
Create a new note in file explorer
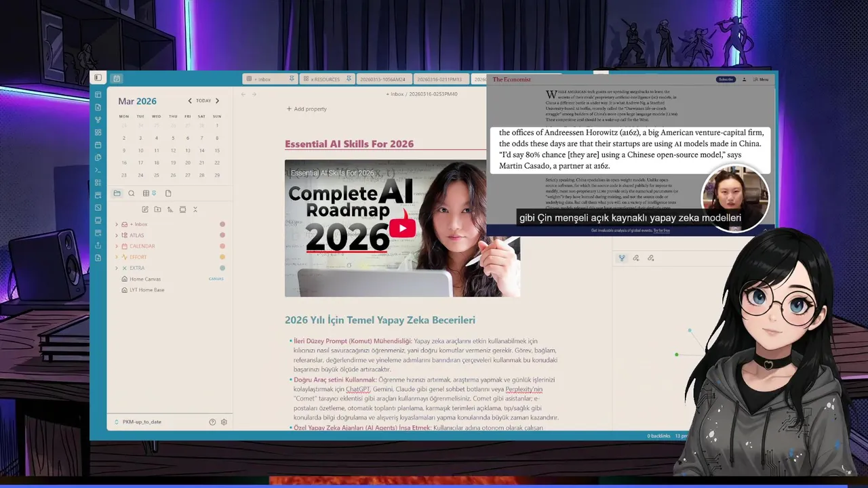[x=145, y=209]
